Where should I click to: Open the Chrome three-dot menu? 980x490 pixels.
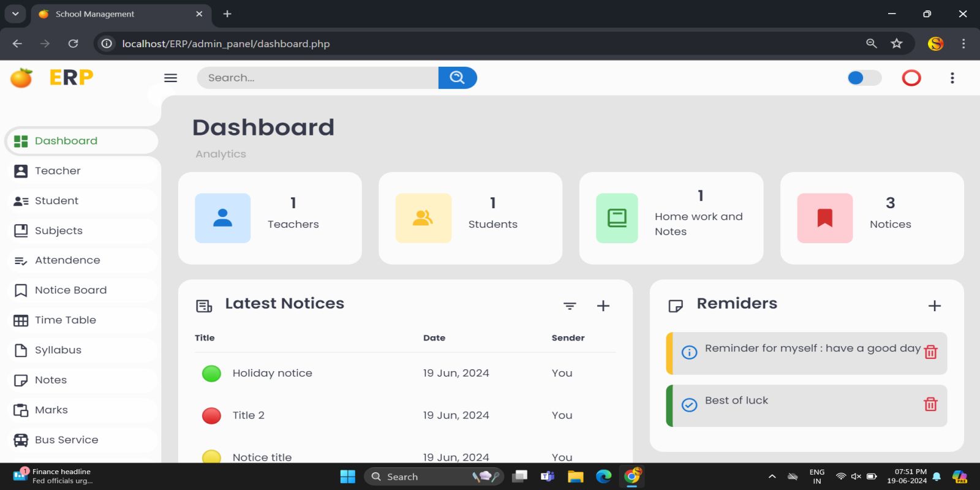coord(963,43)
